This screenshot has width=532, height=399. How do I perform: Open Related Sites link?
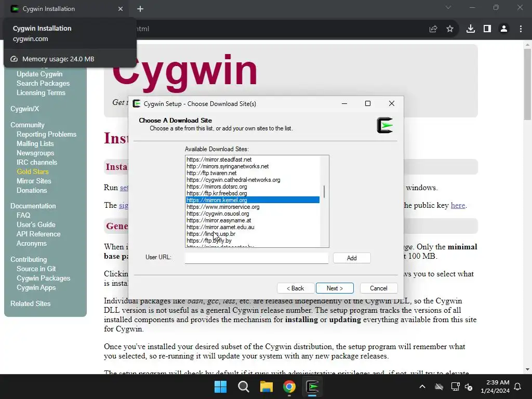tap(31, 303)
